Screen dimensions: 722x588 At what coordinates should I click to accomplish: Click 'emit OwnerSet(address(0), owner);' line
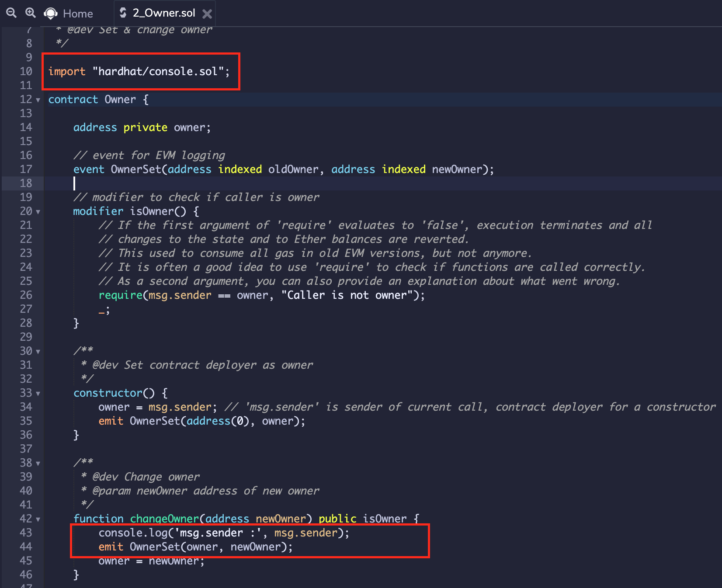coord(202,421)
